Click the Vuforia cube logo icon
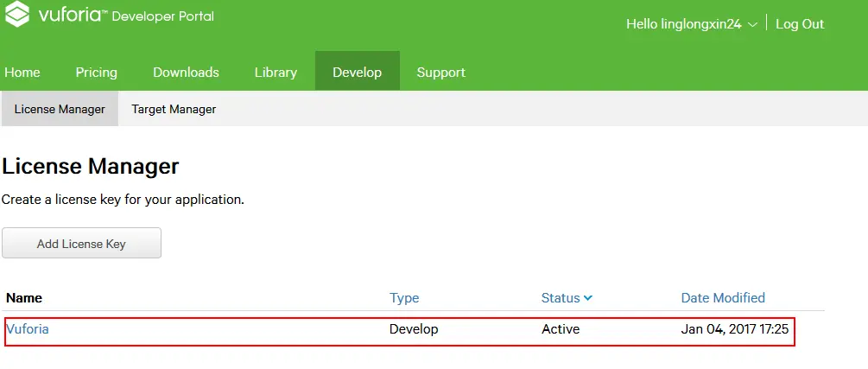The height and width of the screenshot is (369, 868). coord(16,14)
